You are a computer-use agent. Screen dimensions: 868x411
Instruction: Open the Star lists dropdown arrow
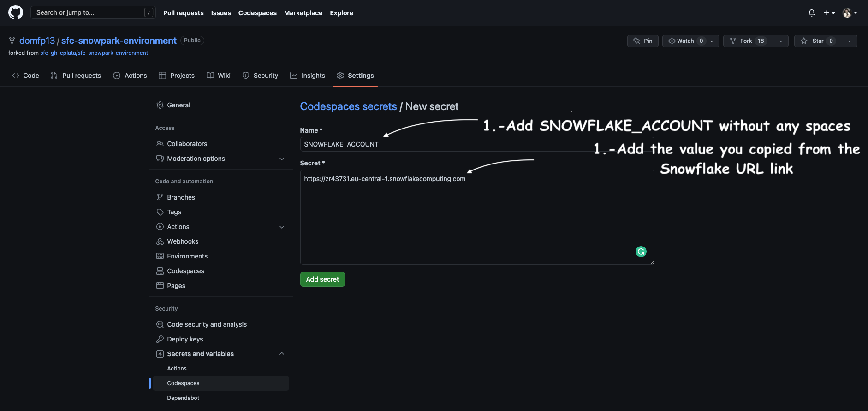point(850,41)
